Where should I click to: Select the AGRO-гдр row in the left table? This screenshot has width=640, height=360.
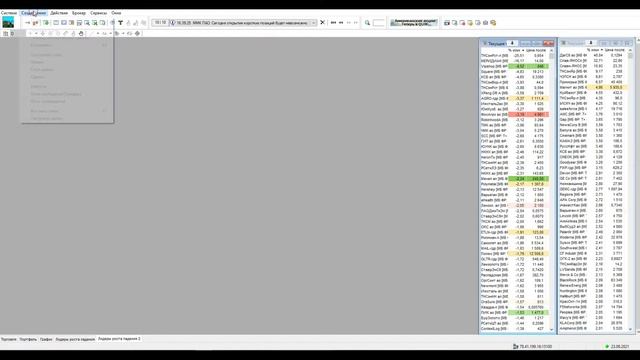click(x=514, y=98)
